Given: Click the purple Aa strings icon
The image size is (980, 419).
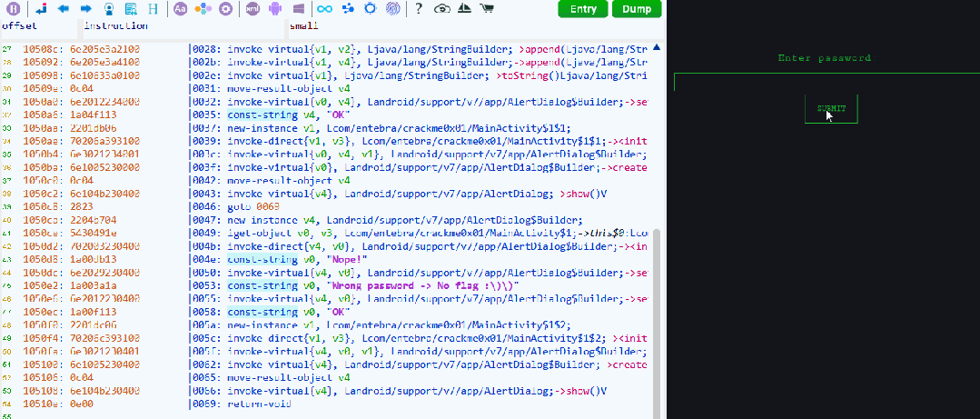Looking at the screenshot, I should pyautogui.click(x=180, y=9).
